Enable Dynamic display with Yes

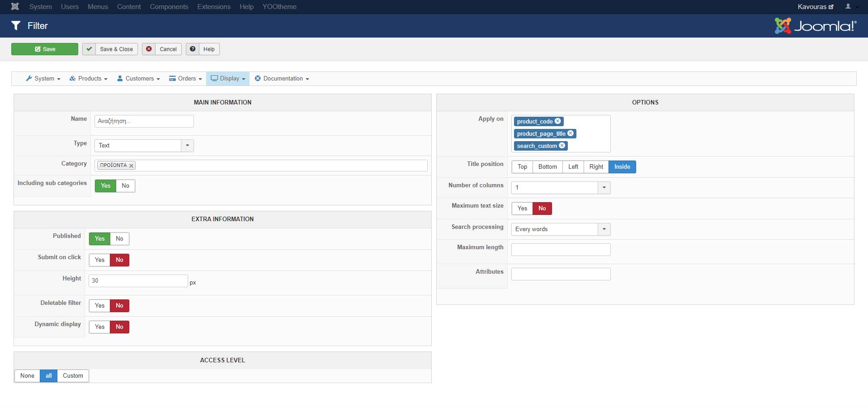99,327
